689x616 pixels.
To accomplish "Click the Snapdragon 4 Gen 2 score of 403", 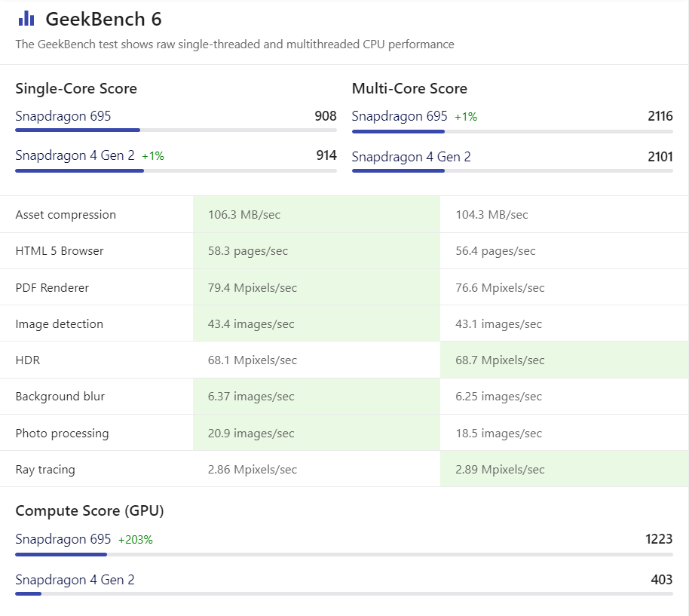I will (660, 579).
